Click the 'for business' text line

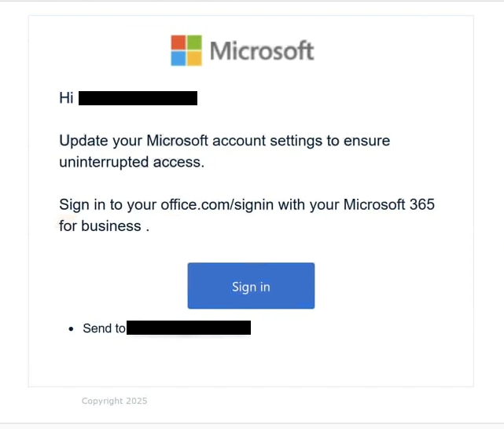(x=101, y=225)
